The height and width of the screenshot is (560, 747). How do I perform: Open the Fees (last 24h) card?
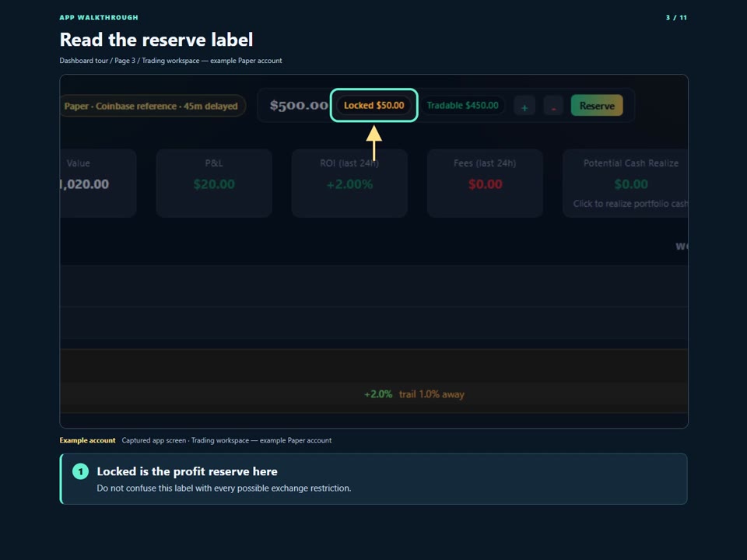[485, 184]
